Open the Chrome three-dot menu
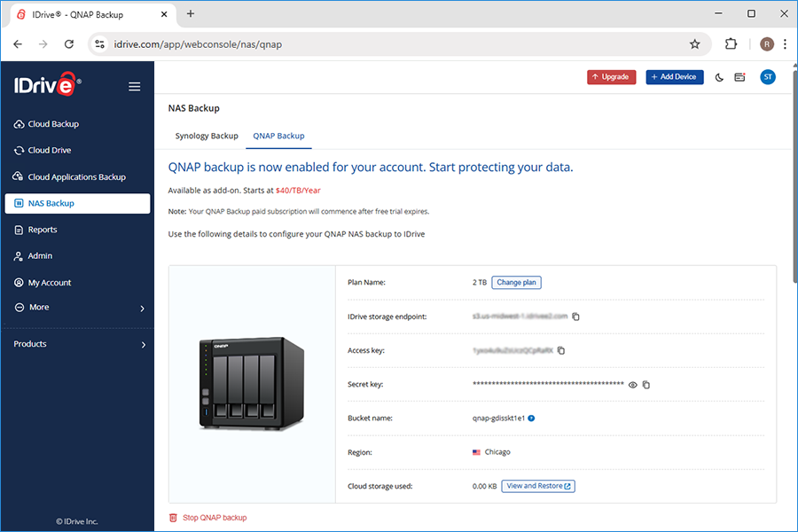 click(786, 44)
